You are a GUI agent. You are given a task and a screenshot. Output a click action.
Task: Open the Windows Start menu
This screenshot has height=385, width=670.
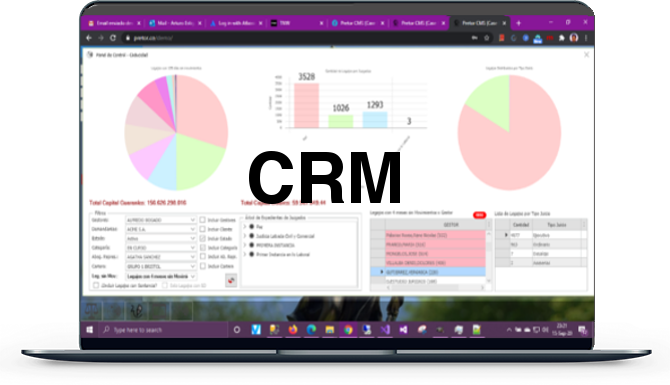point(90,330)
